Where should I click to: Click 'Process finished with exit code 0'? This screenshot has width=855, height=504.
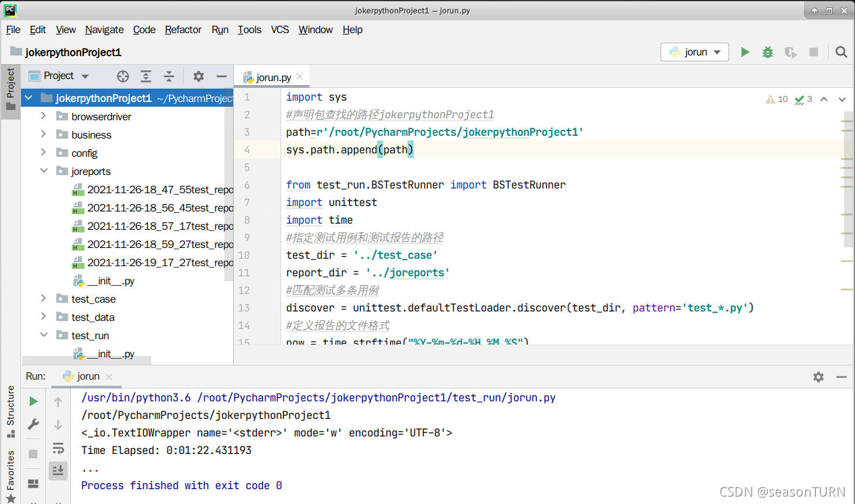pos(181,485)
